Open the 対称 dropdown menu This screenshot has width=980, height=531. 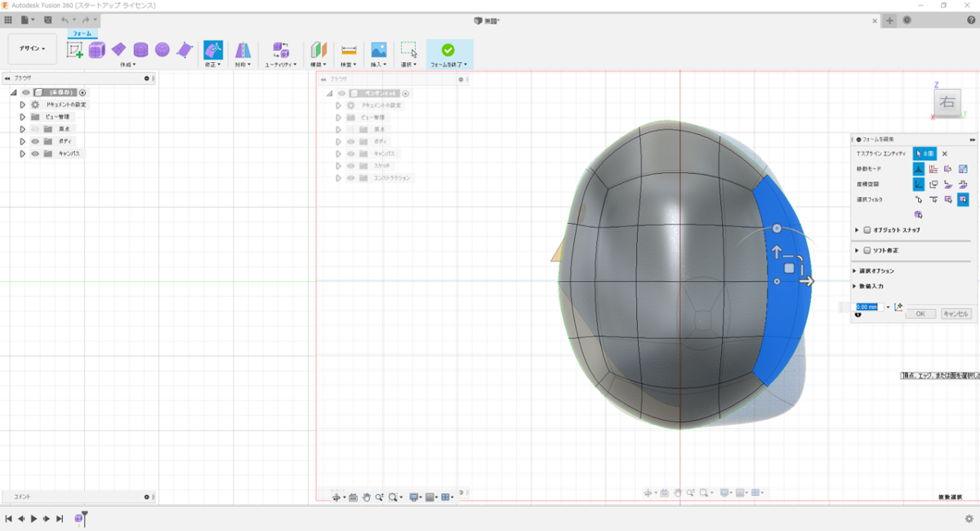(x=243, y=64)
